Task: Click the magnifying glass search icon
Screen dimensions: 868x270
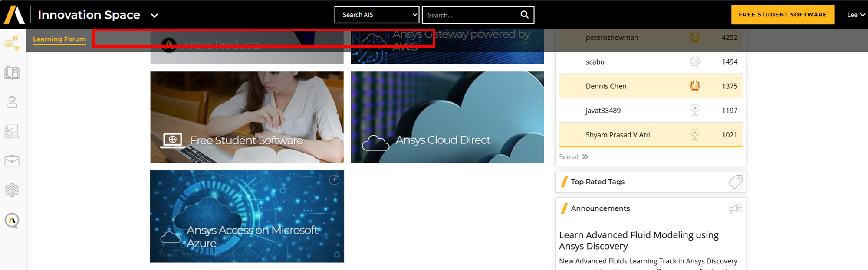Action: click(x=524, y=15)
